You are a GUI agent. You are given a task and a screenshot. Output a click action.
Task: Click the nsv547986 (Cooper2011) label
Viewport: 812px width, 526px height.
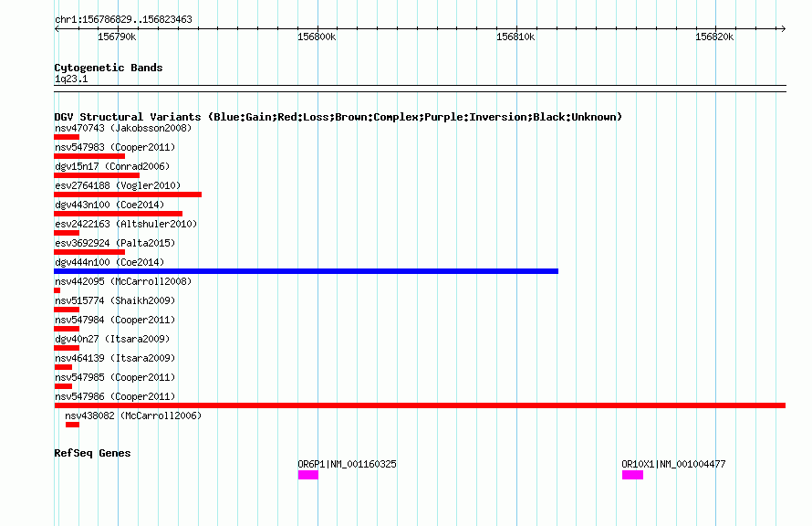(x=115, y=396)
